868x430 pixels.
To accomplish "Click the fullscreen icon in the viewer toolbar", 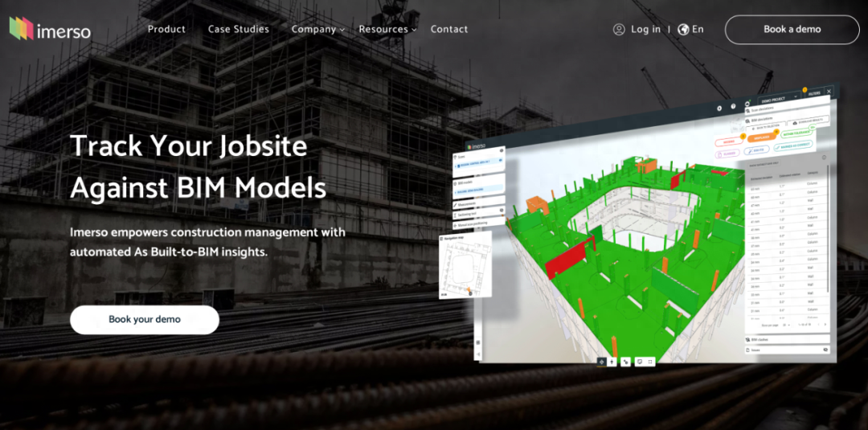I will [650, 362].
